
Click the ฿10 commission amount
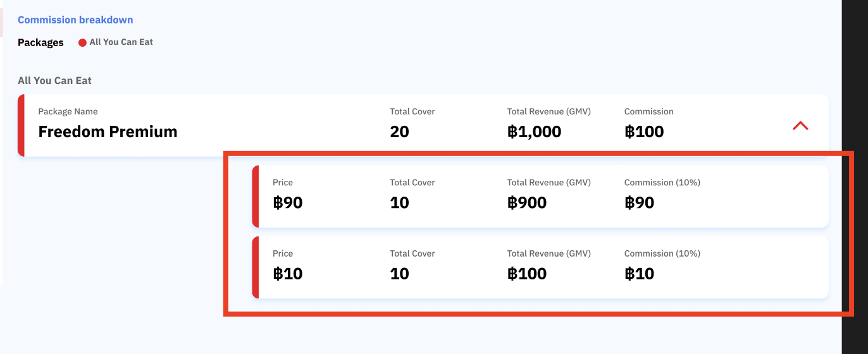(639, 274)
